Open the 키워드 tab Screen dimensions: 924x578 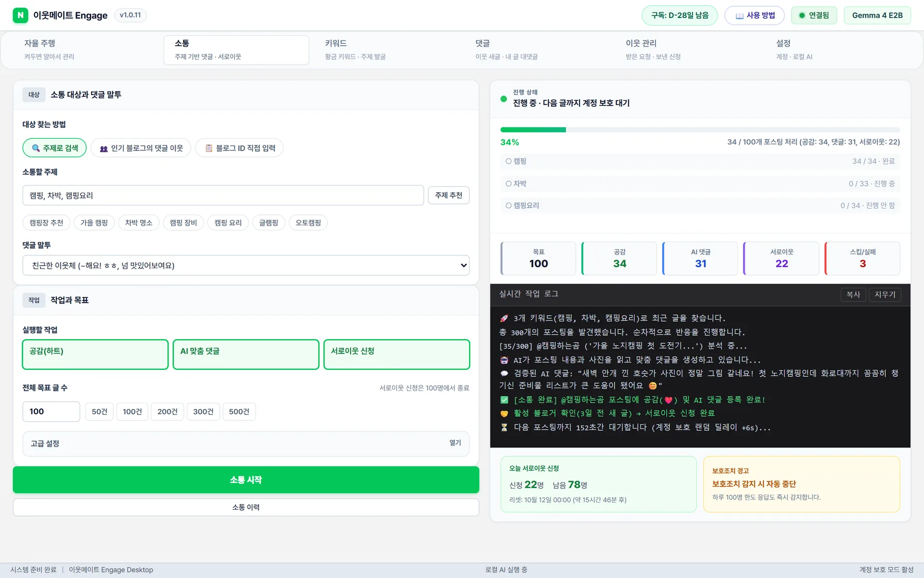[x=386, y=50]
